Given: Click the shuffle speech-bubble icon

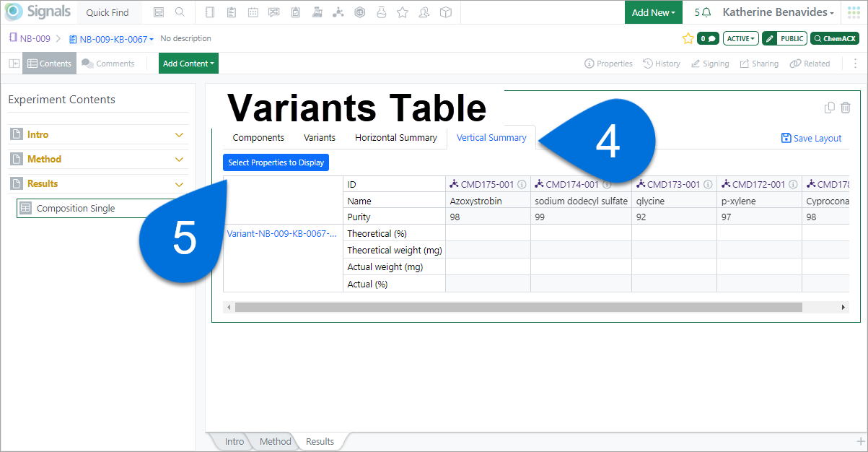Looking at the screenshot, I should click(x=274, y=12).
